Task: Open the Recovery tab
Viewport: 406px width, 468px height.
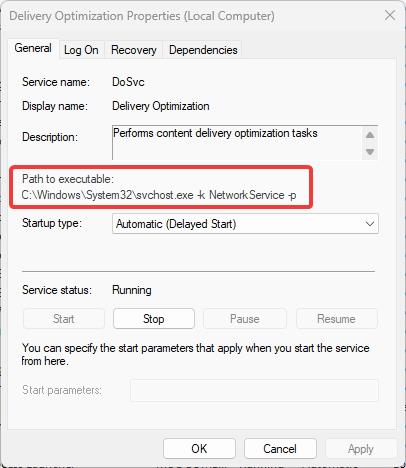Action: click(x=134, y=50)
